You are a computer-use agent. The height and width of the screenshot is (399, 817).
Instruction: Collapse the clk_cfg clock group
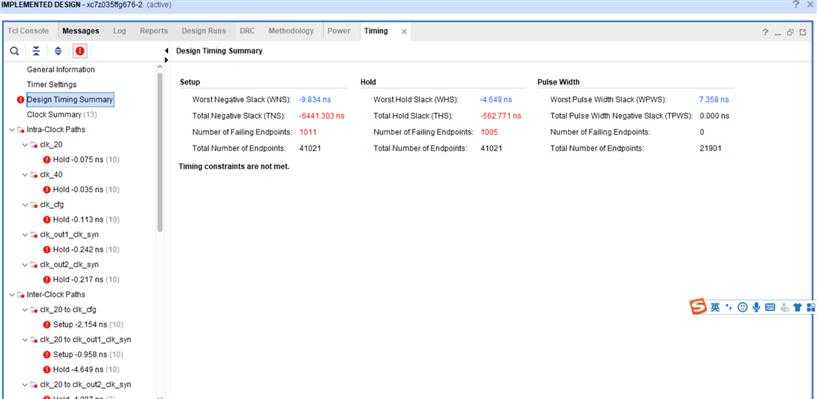(25, 205)
